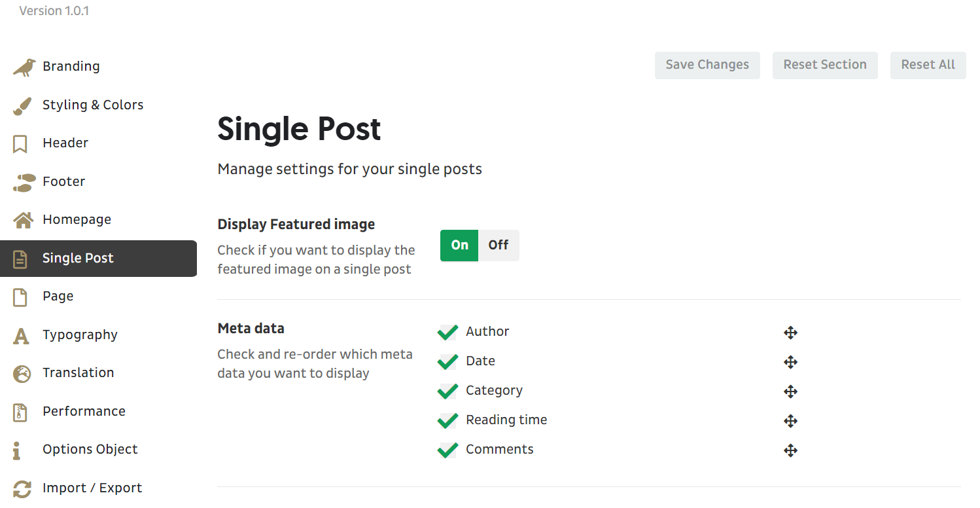Uncheck the Reading time checkbox
The width and height of the screenshot is (980, 508).
[447, 421]
